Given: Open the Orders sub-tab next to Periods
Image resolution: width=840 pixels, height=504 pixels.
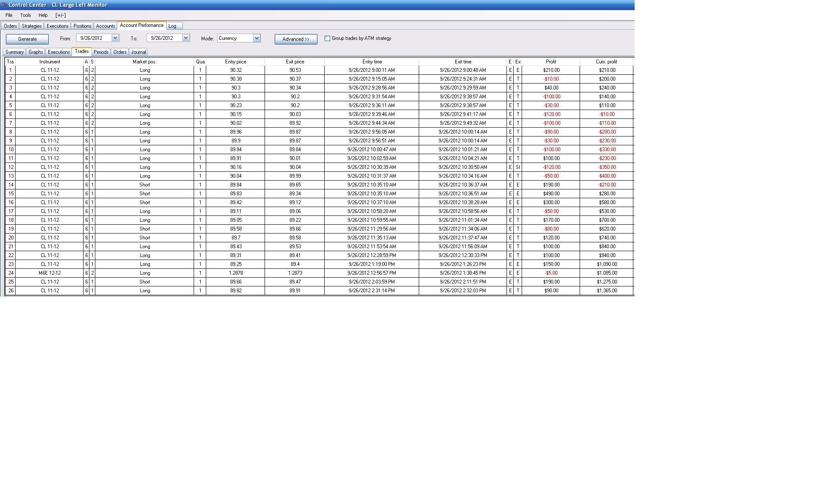Looking at the screenshot, I should click(x=120, y=52).
